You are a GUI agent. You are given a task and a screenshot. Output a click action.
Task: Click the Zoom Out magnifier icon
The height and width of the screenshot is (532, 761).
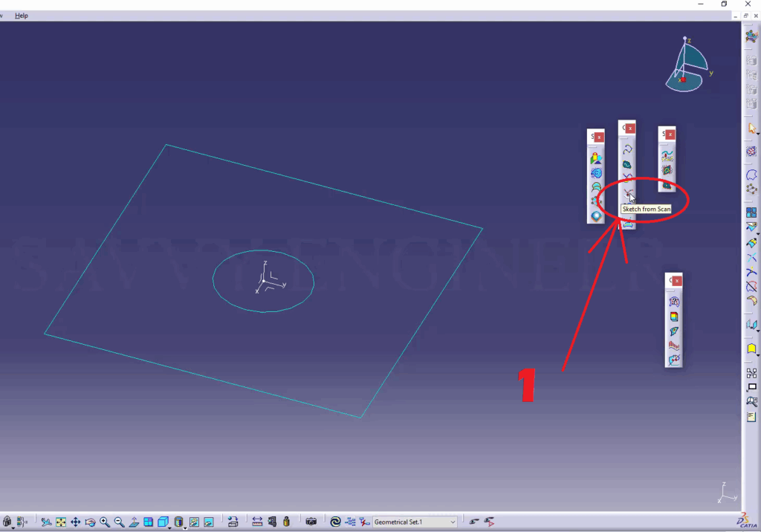(x=119, y=522)
